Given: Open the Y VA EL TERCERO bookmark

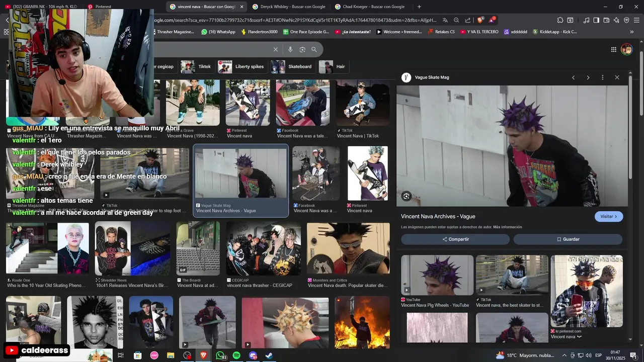Looking at the screenshot, I should (x=478, y=32).
